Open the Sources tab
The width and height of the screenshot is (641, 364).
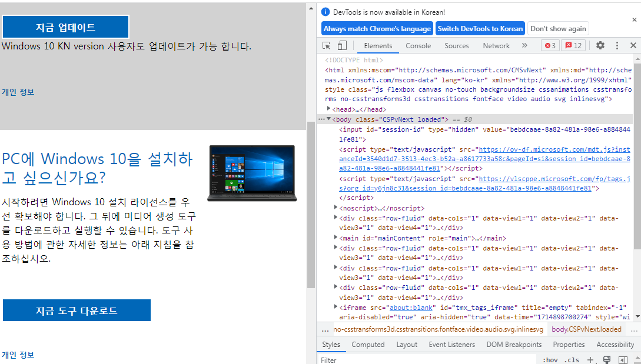(457, 46)
